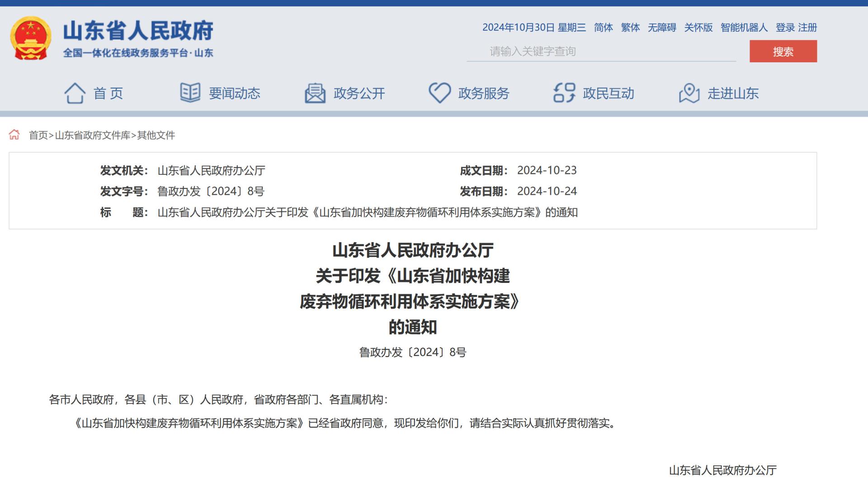Click the 登录 login link
This screenshot has height=488, width=868.
(785, 28)
